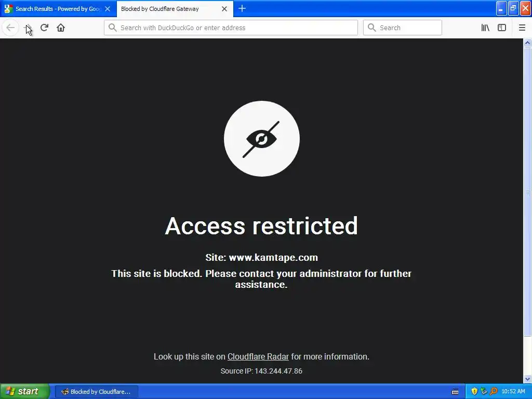The image size is (532, 399).
Task: Toggle the sidebar view icon
Action: point(502,28)
